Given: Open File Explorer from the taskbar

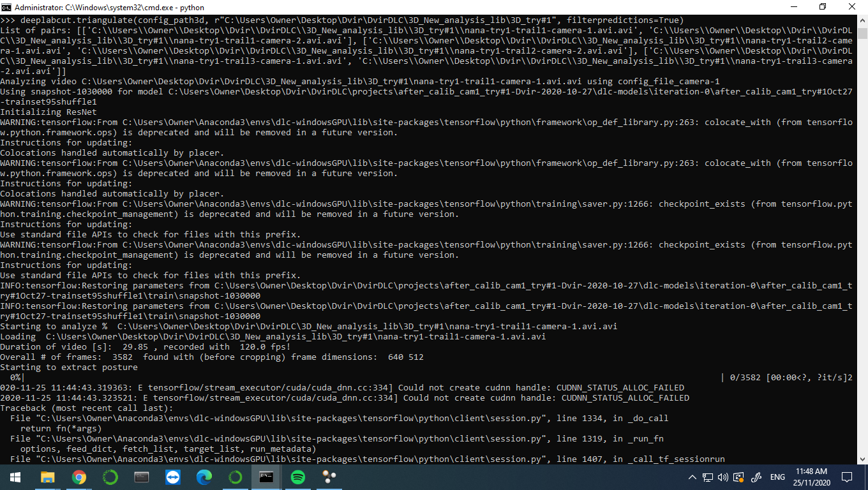Looking at the screenshot, I should [x=47, y=477].
